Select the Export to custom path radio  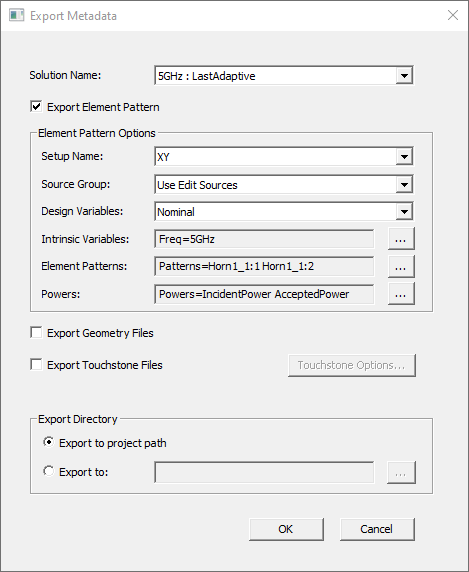click(x=49, y=471)
